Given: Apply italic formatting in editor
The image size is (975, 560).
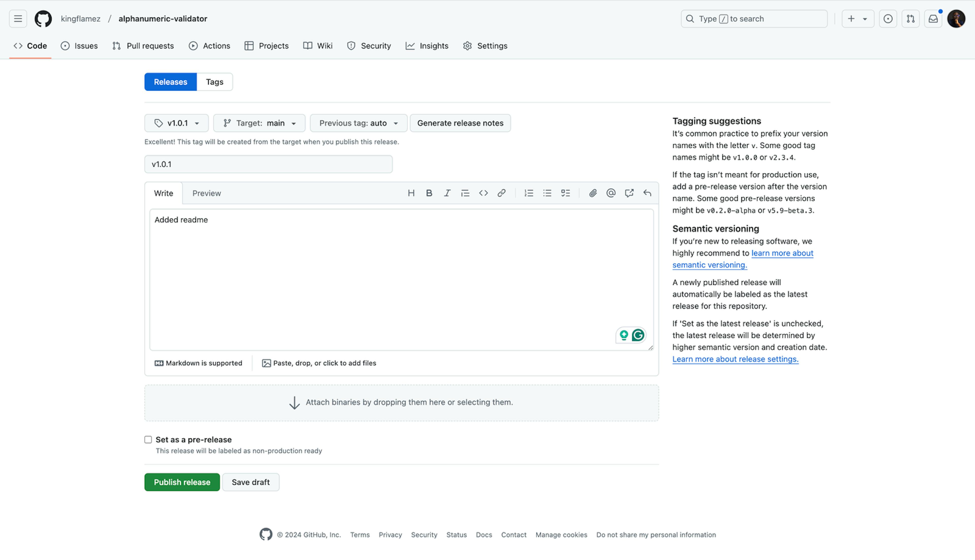Looking at the screenshot, I should 447,193.
